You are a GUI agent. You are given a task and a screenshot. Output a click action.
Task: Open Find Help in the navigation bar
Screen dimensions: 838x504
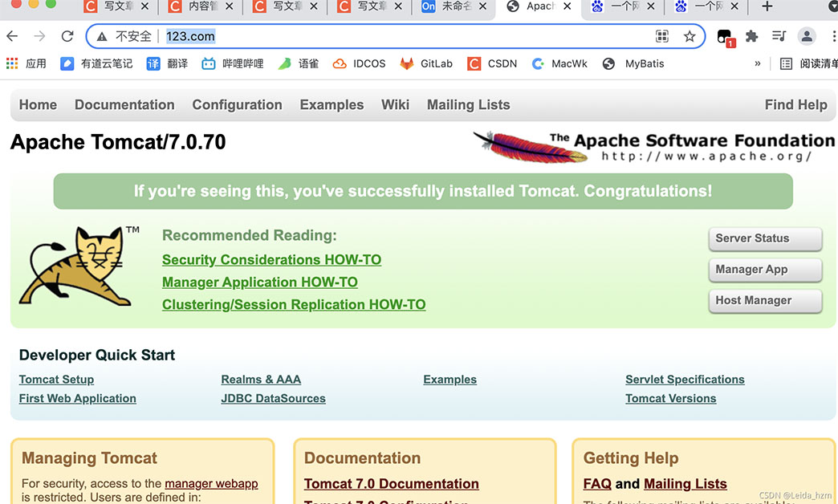pyautogui.click(x=795, y=105)
